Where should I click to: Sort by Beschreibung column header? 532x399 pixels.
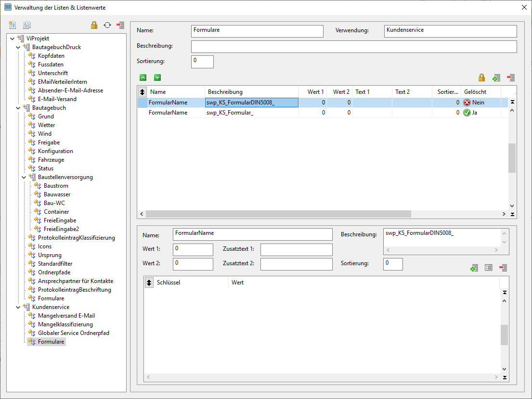click(252, 91)
